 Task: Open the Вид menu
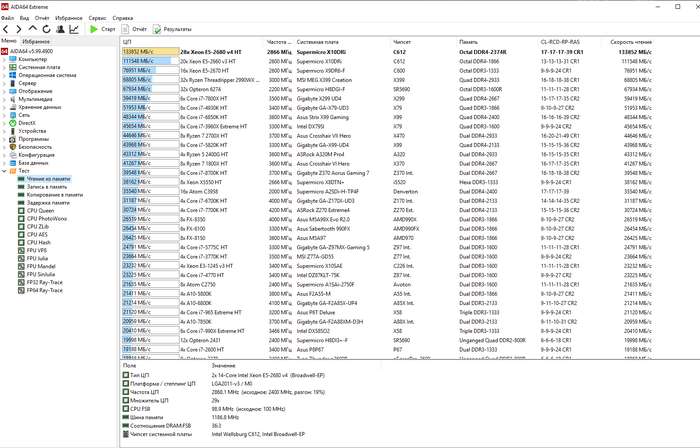tap(25, 18)
